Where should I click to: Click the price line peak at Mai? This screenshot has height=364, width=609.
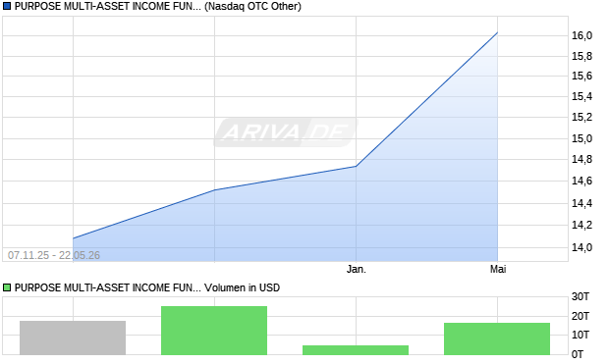pyautogui.click(x=498, y=33)
